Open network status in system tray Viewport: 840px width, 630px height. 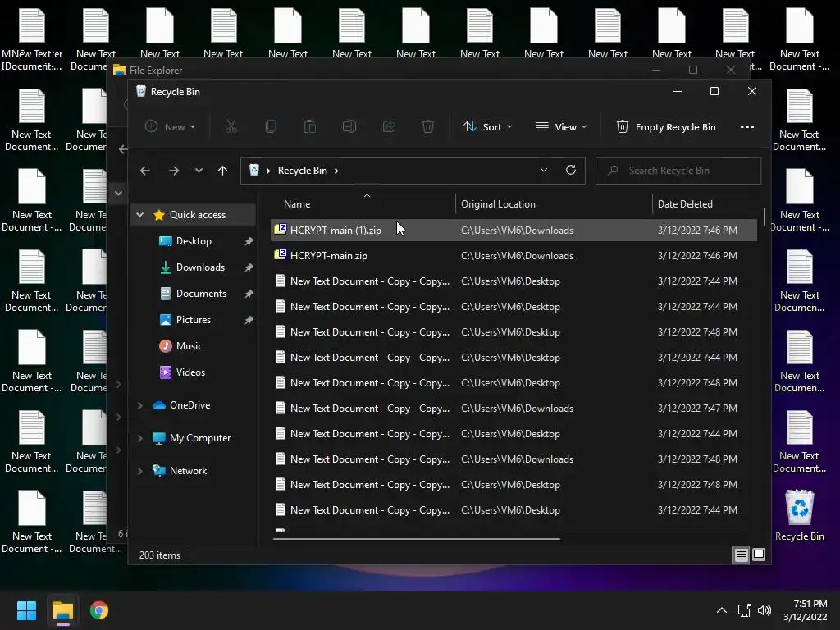click(744, 610)
